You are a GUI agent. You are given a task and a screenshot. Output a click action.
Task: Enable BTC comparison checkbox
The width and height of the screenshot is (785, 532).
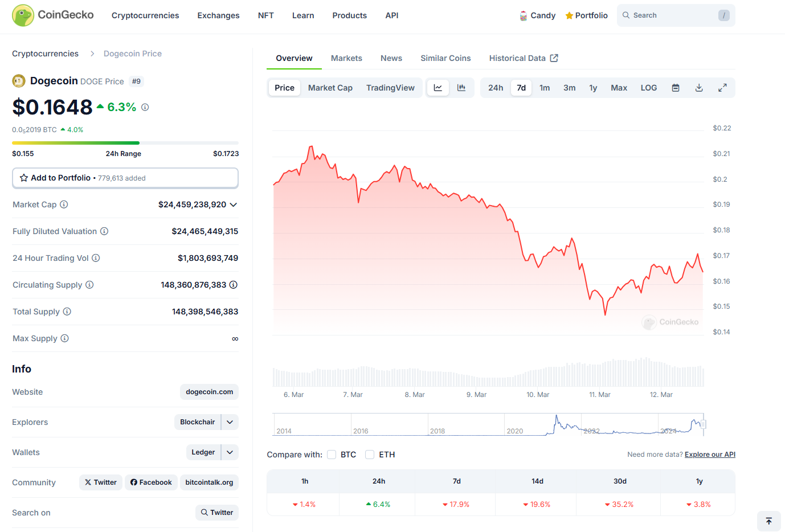[x=332, y=455]
